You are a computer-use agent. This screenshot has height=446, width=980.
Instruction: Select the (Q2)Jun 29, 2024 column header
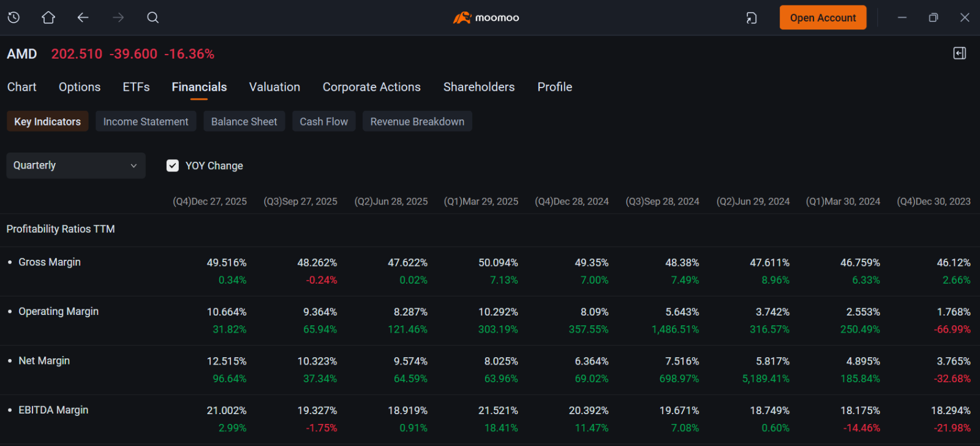click(x=753, y=202)
